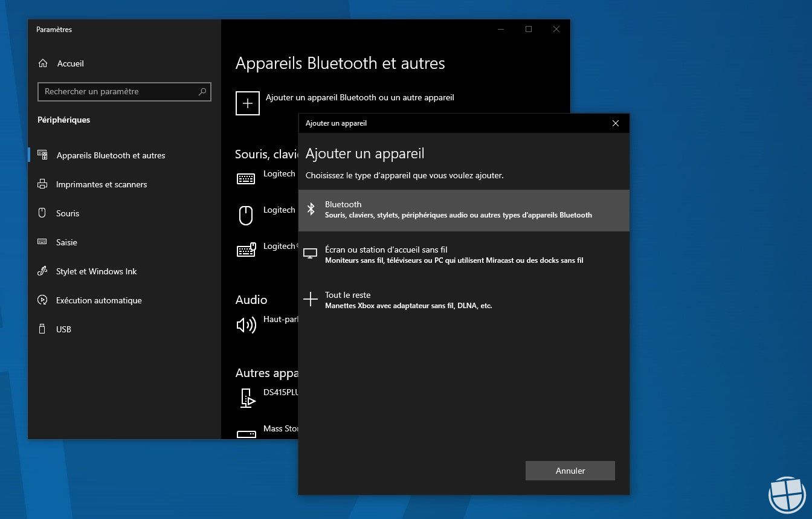Click the Bluetooth symbol icon in the dialog
Viewport: 812px width, 519px height.
[x=311, y=209]
